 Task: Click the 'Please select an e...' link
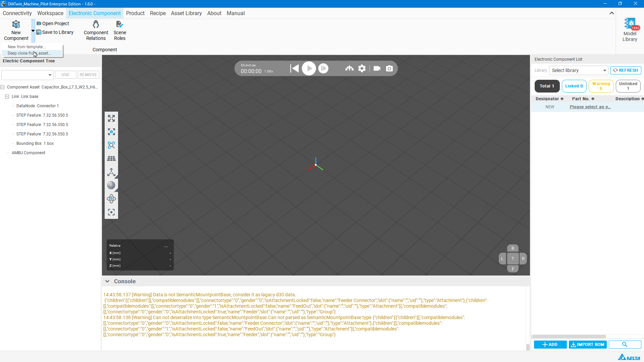pos(590,107)
